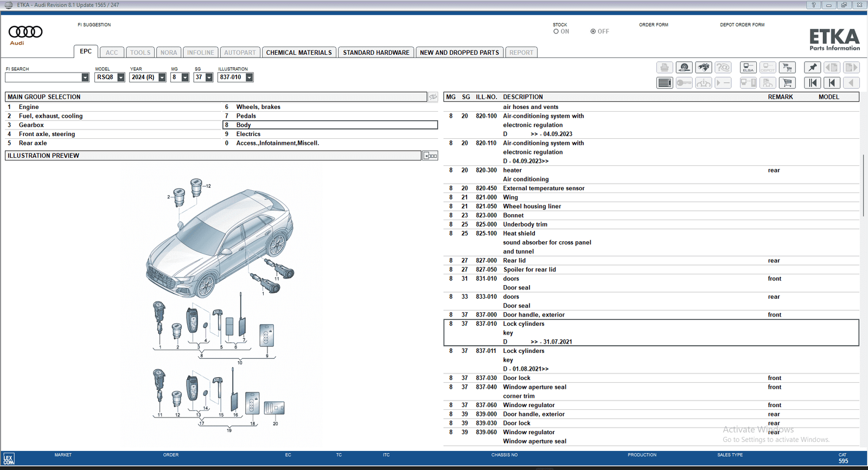Screen dimensions: 868x470
Task: Select the Stock OFF radio button
Action: coord(593,31)
